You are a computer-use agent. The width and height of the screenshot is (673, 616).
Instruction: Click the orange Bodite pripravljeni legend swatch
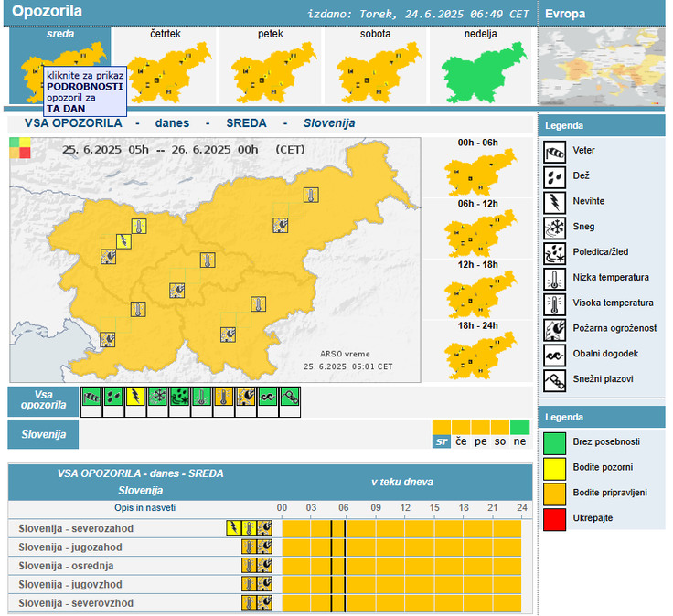[x=554, y=494]
